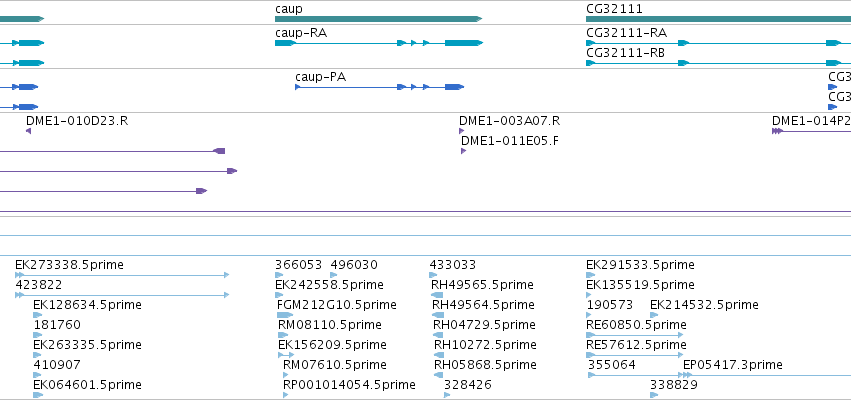Select the caup gene bar
Viewport: 851px width, 400px height.
pos(378,19)
